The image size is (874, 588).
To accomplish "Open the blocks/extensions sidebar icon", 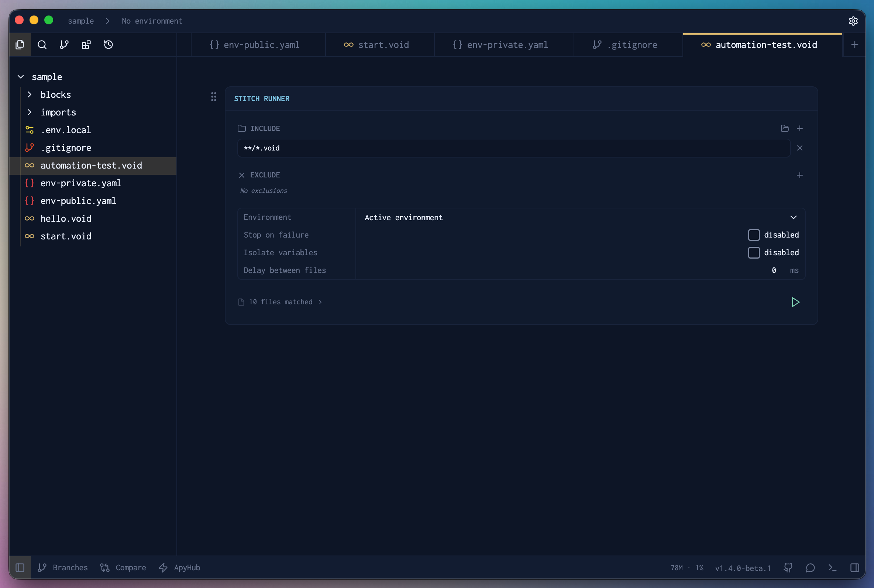I will 86,45.
